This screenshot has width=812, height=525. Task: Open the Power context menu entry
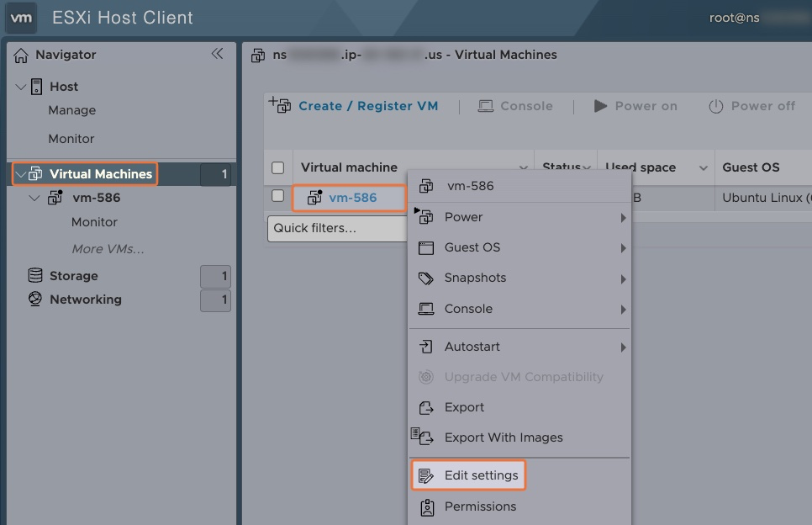click(x=520, y=217)
